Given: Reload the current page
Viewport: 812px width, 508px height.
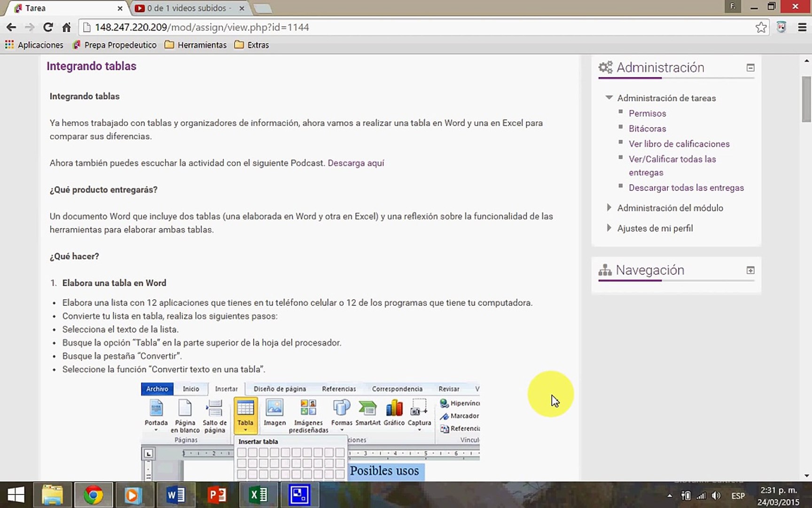Looking at the screenshot, I should pyautogui.click(x=48, y=27).
